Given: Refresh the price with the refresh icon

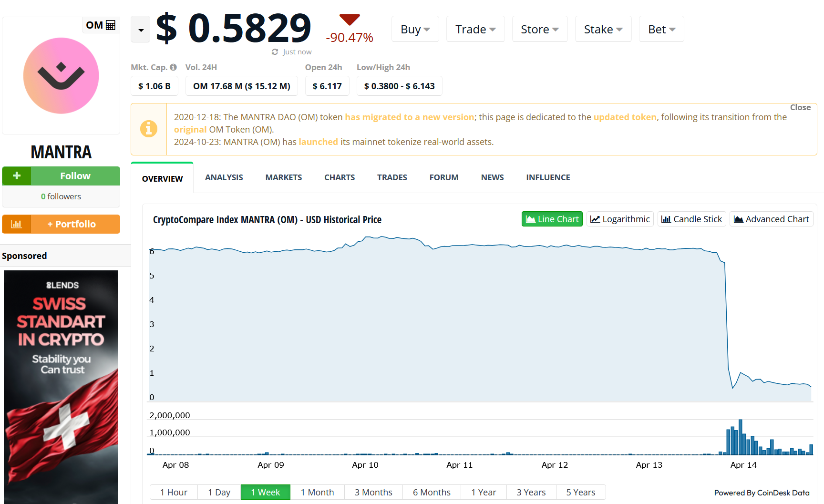Looking at the screenshot, I should point(274,51).
